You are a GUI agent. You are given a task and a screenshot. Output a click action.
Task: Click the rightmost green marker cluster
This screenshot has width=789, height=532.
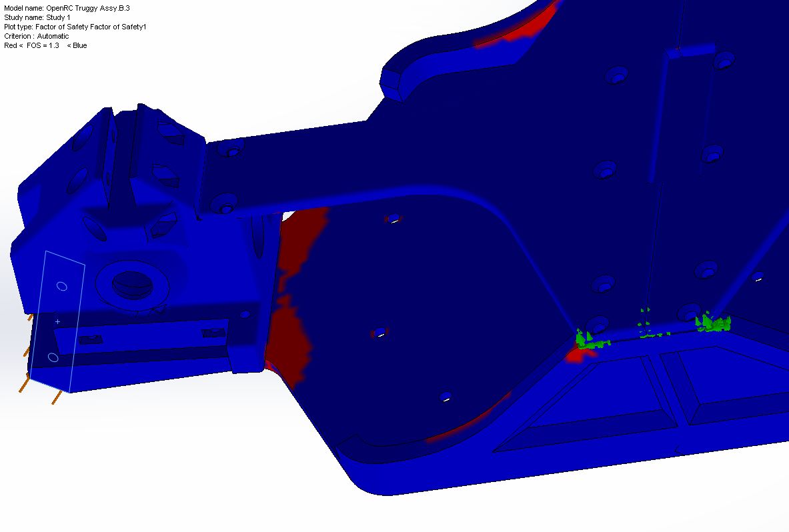tap(712, 324)
